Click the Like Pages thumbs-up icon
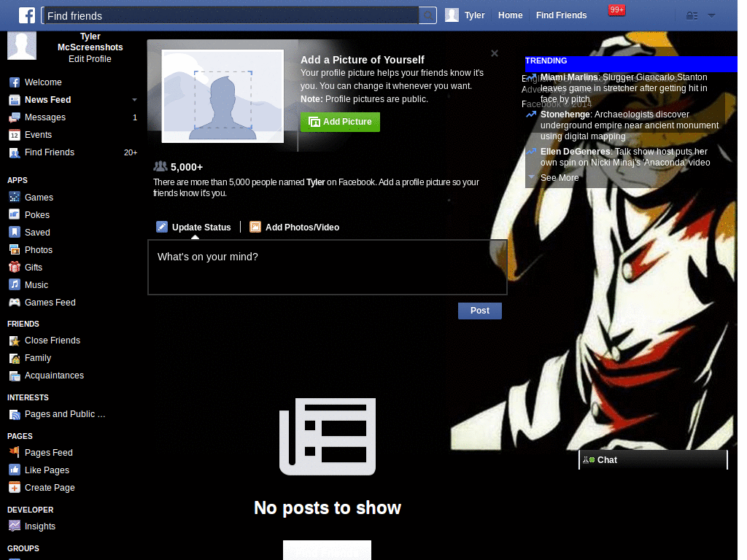The image size is (747, 560). point(15,470)
